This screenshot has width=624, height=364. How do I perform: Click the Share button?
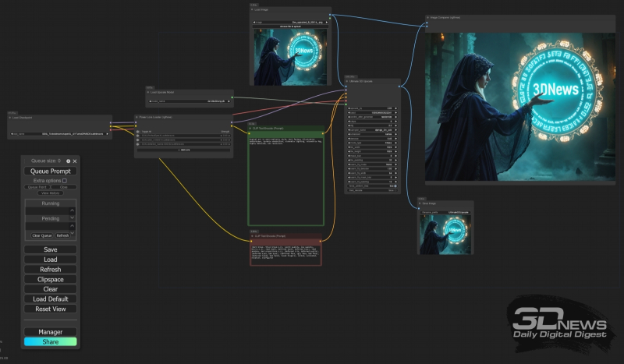[50, 341]
